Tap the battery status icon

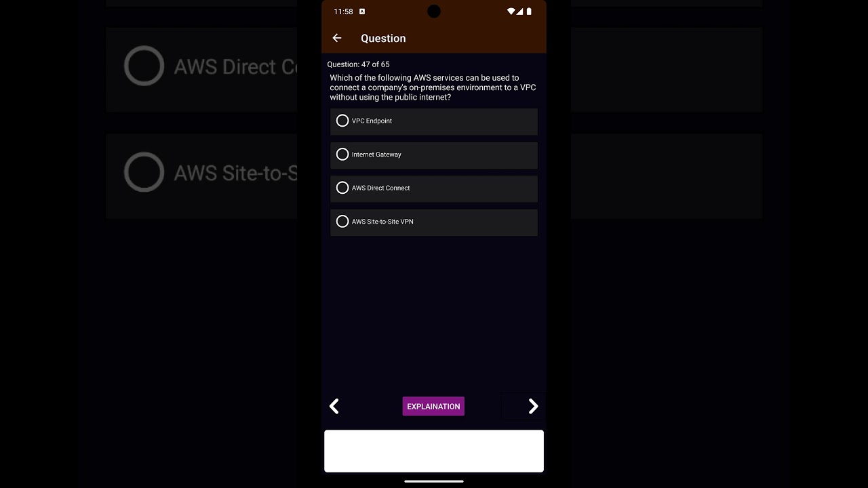coord(529,12)
